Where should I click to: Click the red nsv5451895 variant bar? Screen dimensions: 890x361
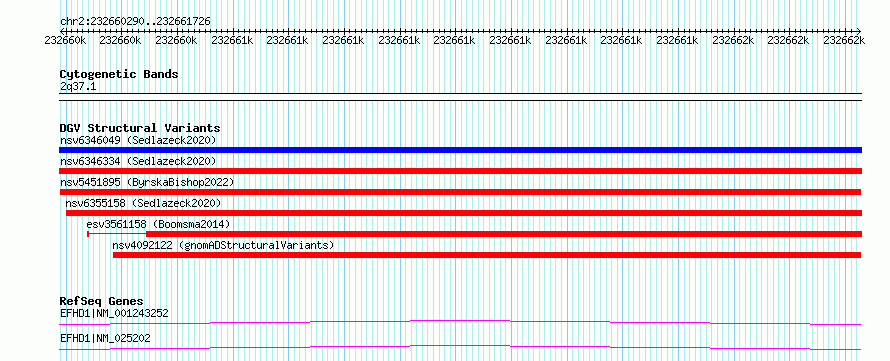(x=460, y=192)
